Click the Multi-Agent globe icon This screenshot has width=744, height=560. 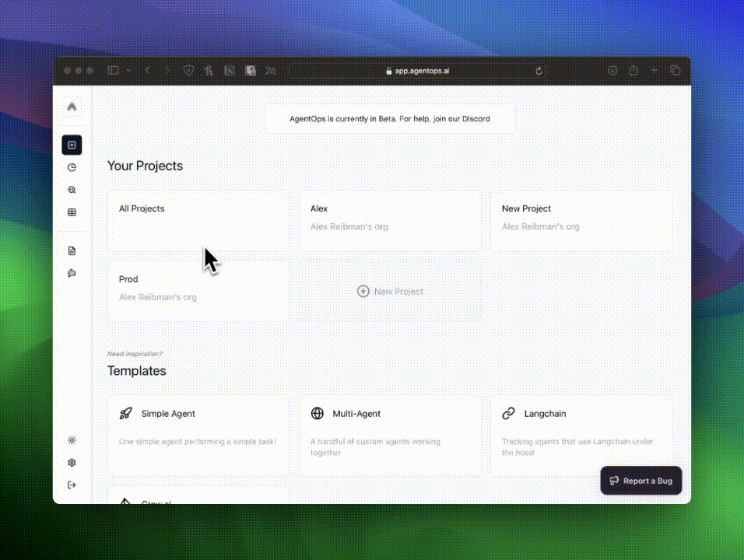pyautogui.click(x=317, y=414)
